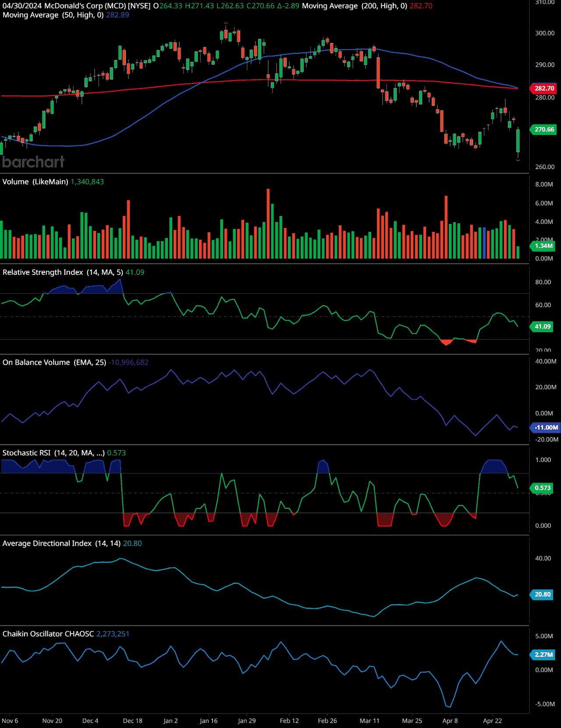Click the 2.27M Chaikin Oscillator tag
561x728 pixels.
tap(543, 654)
